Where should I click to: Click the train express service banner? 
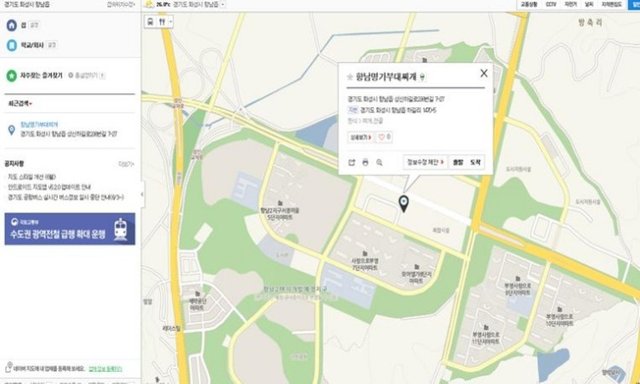point(70,229)
